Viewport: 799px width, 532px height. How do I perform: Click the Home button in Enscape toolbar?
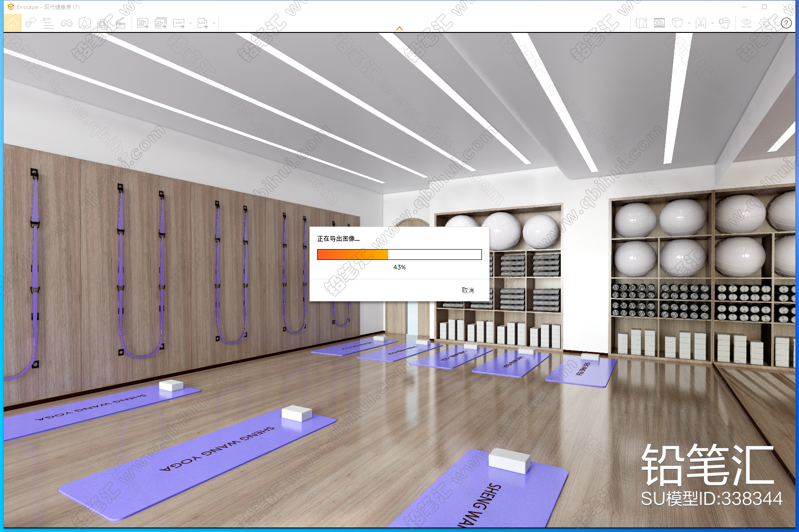tap(13, 23)
